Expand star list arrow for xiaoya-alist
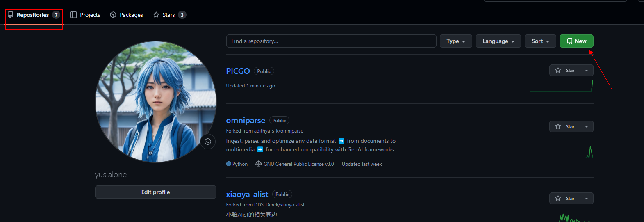Screen dimensions: 644x222 (587, 198)
